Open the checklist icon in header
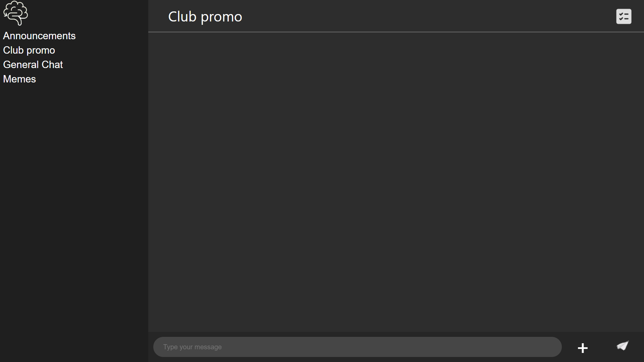Image resolution: width=644 pixels, height=362 pixels. tap(624, 16)
